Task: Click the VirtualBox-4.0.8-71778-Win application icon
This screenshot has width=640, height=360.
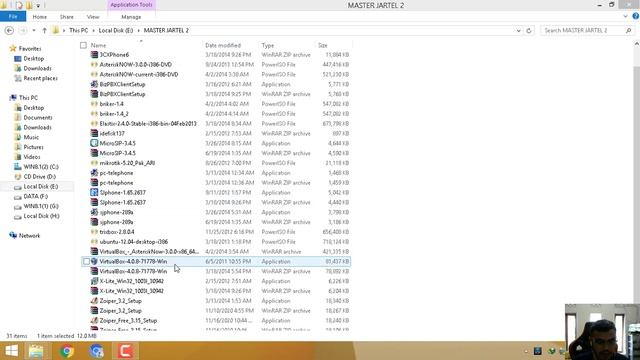Action: coord(94,261)
